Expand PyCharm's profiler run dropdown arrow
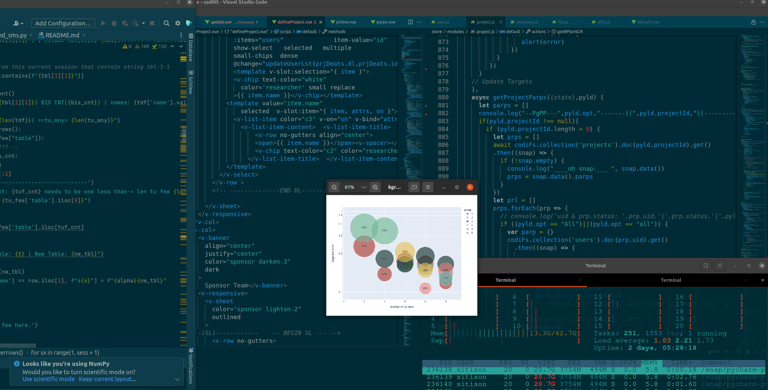This screenshot has height=390, width=768. [143, 23]
